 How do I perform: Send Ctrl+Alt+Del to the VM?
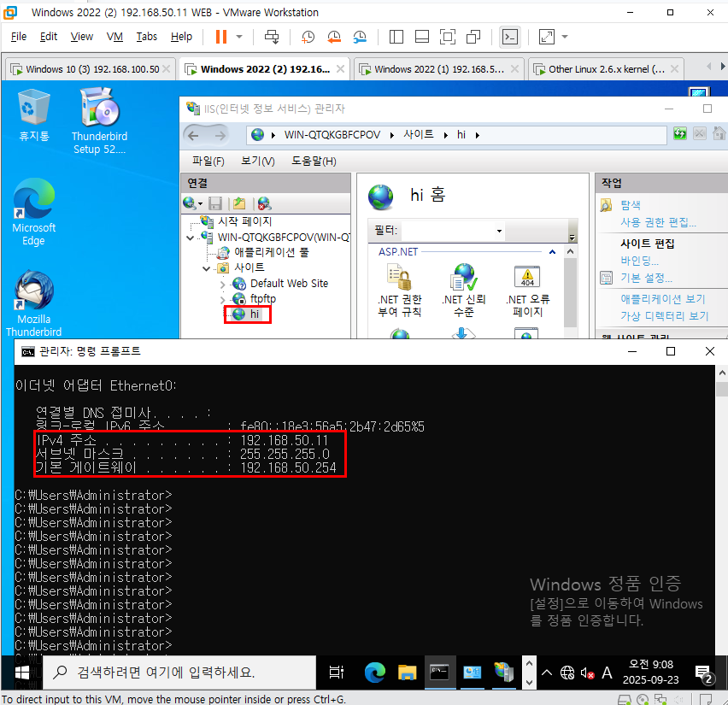coord(272,37)
